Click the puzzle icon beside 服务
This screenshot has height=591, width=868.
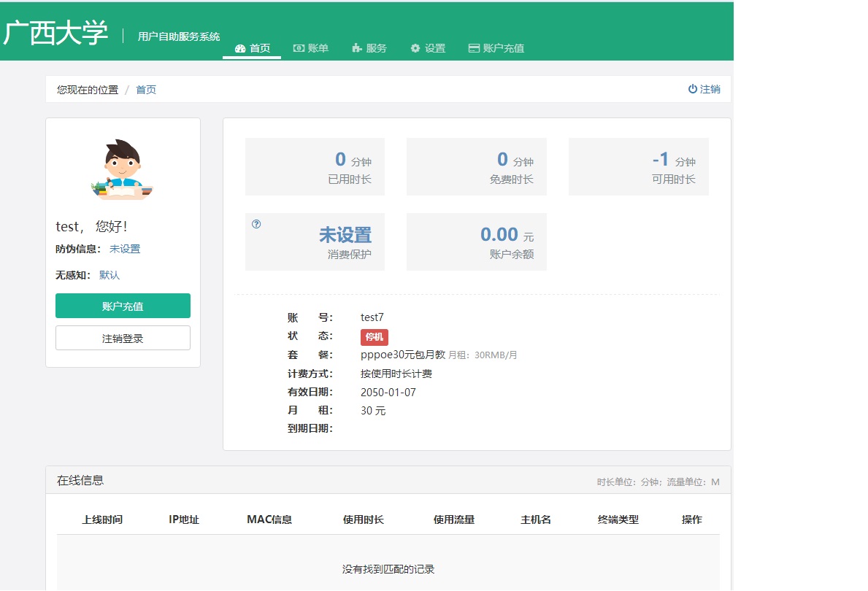357,49
